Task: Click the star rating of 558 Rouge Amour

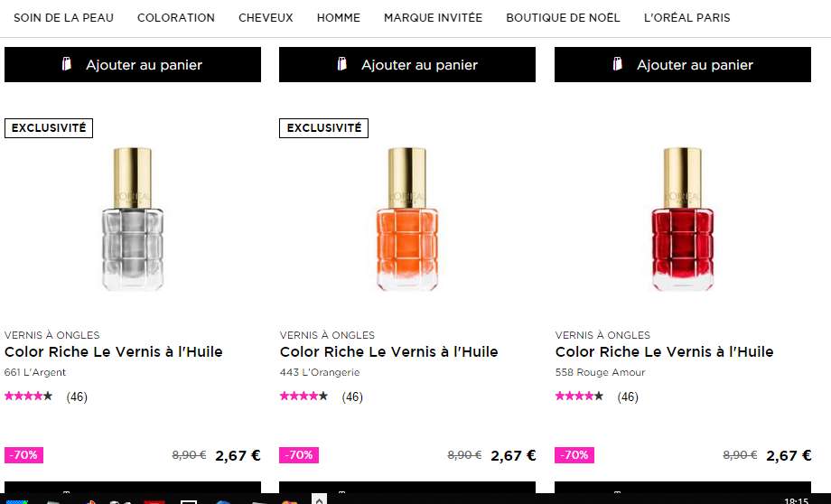Action: [580, 396]
